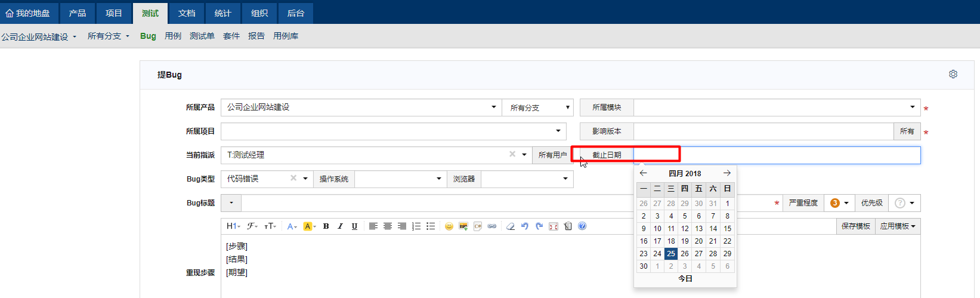Go to the next month in calendar

(x=727, y=173)
